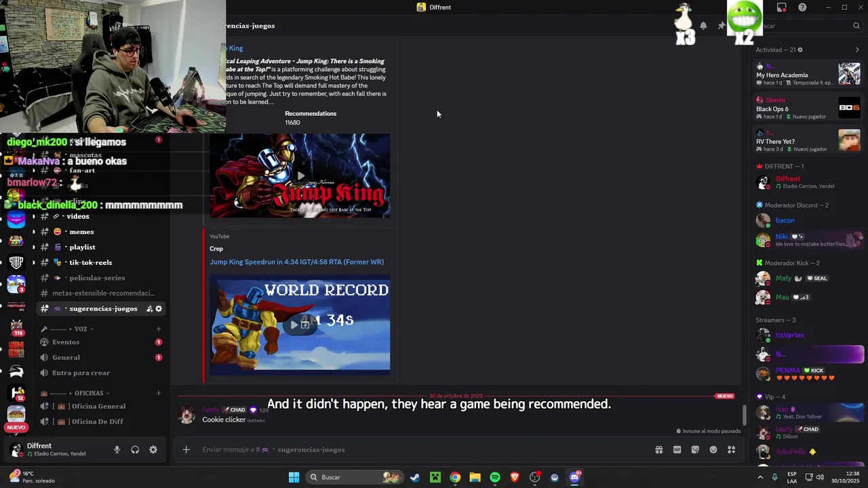Click the NUEVO new-messages badge in chat
The height and width of the screenshot is (488, 868).
[x=725, y=396]
